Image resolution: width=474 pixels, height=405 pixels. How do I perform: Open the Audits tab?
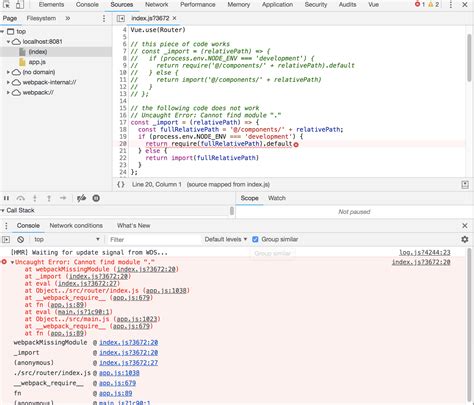tap(347, 5)
